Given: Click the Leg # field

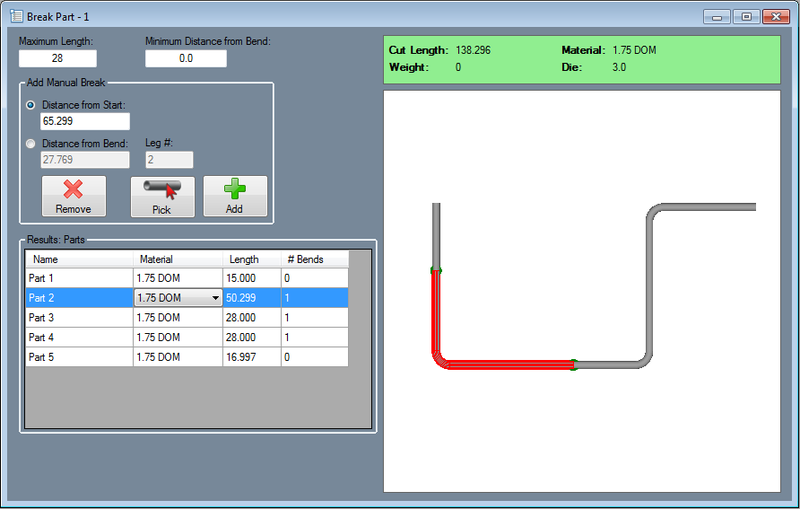Looking at the screenshot, I should (169, 160).
